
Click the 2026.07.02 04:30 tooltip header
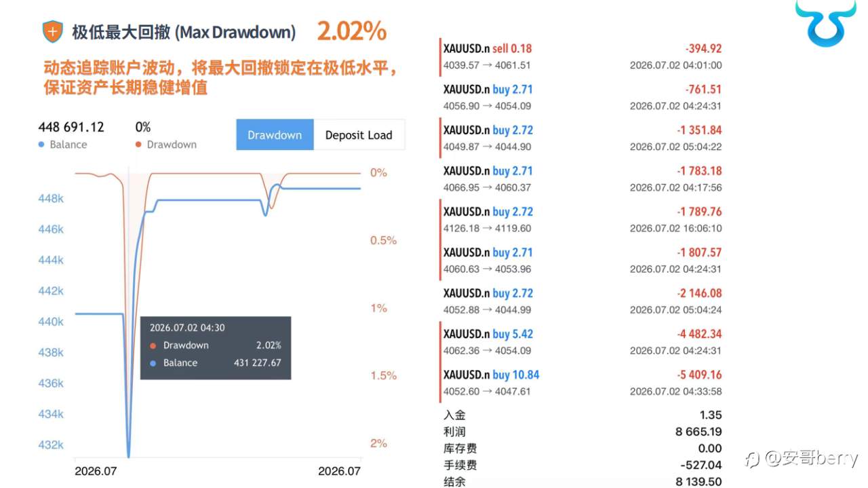[x=187, y=328]
